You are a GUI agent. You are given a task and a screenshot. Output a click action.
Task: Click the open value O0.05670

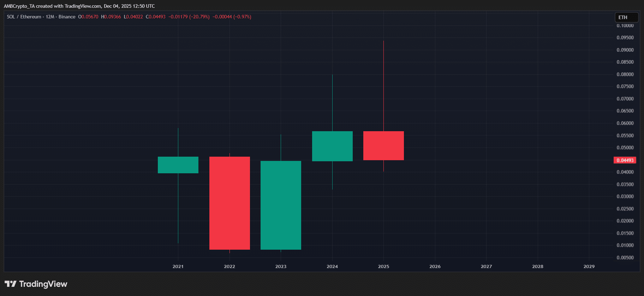click(88, 17)
